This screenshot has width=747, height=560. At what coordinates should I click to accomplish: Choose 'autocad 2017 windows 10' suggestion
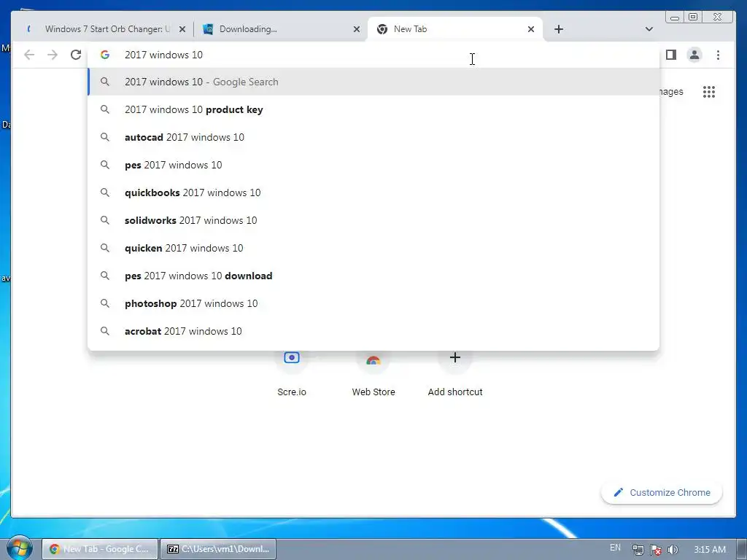coord(373,137)
